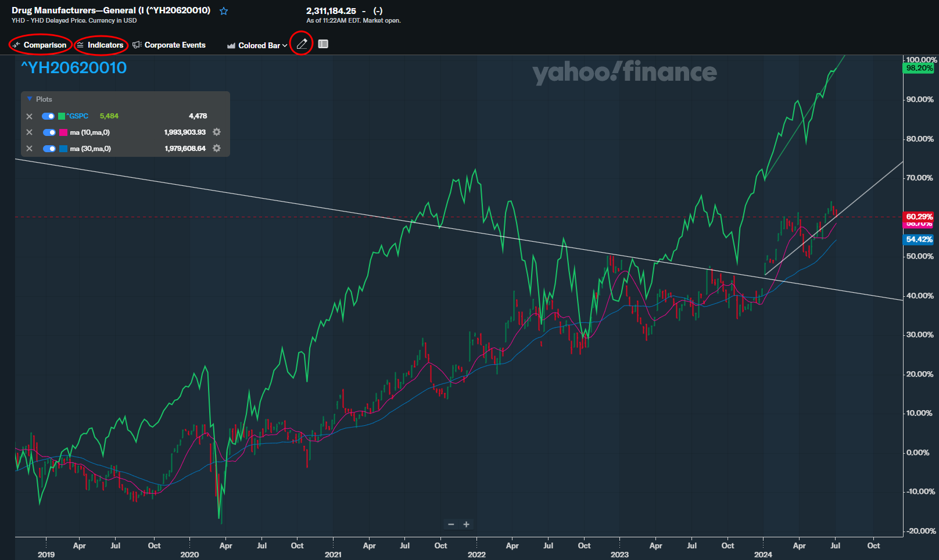
Task: Toggle visibility of ^GSPC plot
Action: point(48,116)
